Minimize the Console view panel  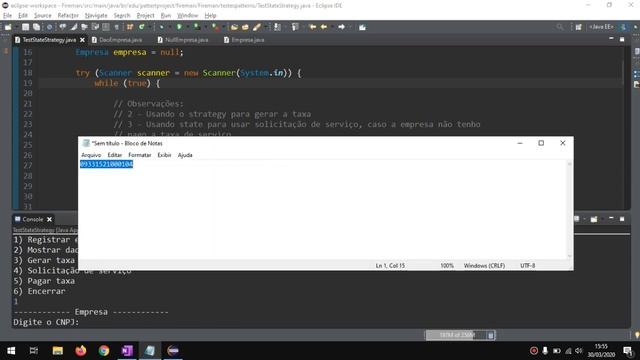coord(611,219)
